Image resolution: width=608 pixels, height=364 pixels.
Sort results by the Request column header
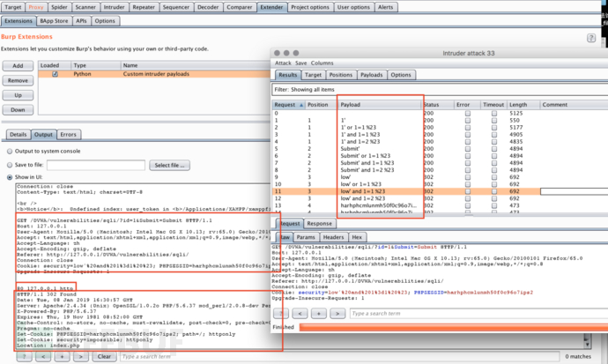pos(284,104)
